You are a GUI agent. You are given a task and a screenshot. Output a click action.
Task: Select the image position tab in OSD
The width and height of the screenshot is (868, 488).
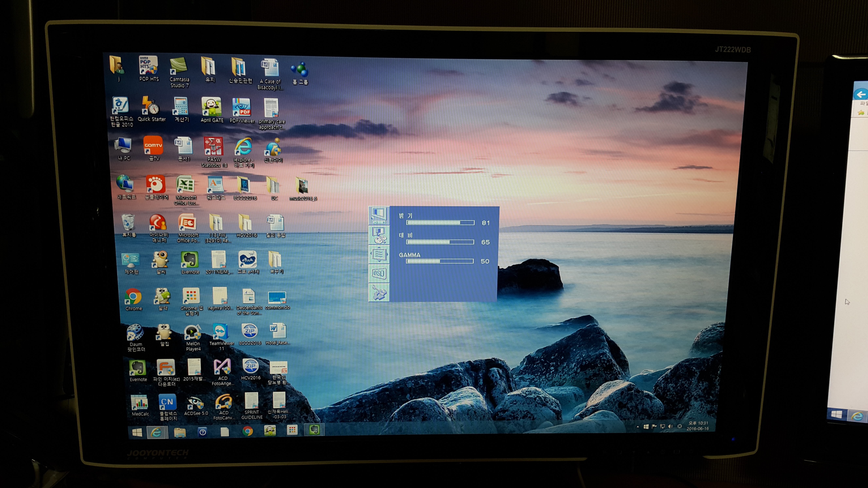pos(379,254)
